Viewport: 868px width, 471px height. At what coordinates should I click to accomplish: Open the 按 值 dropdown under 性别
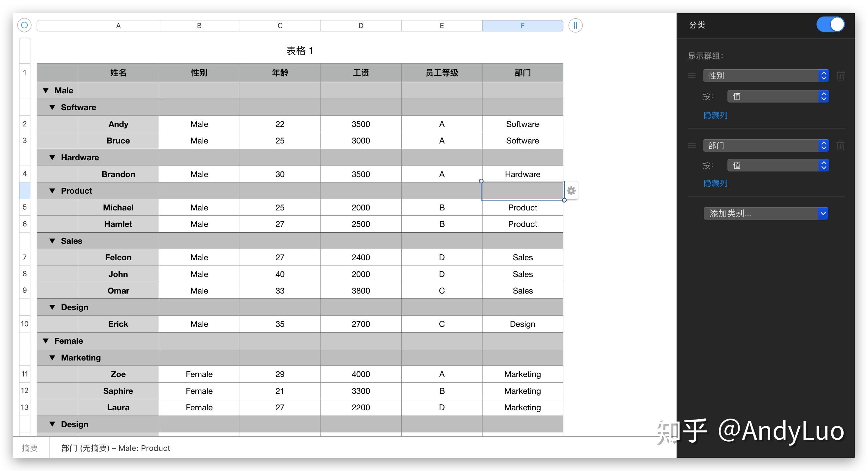coord(778,97)
